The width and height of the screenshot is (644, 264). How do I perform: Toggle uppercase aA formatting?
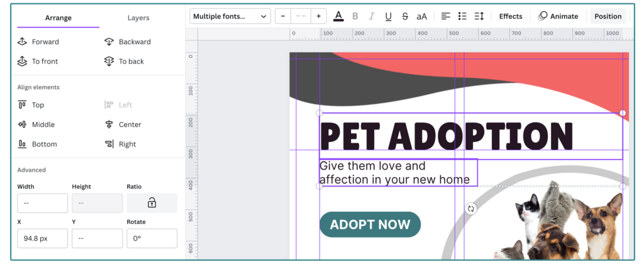pos(422,16)
